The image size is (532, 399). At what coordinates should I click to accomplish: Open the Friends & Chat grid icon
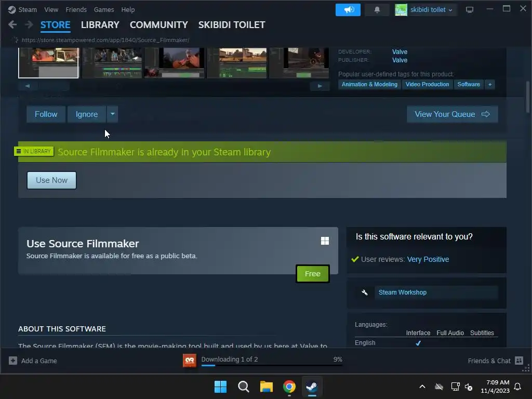click(519, 361)
